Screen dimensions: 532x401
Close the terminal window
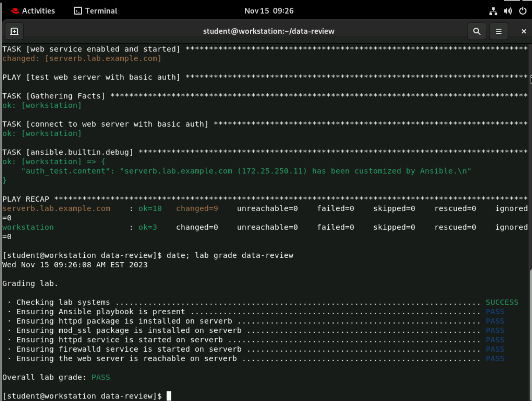coord(524,31)
